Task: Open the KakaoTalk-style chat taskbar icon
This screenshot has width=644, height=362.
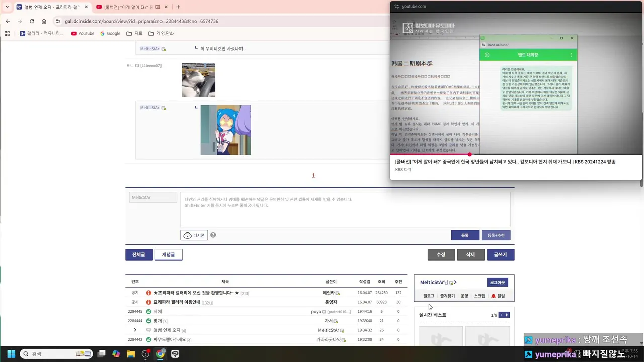Action: (175, 354)
